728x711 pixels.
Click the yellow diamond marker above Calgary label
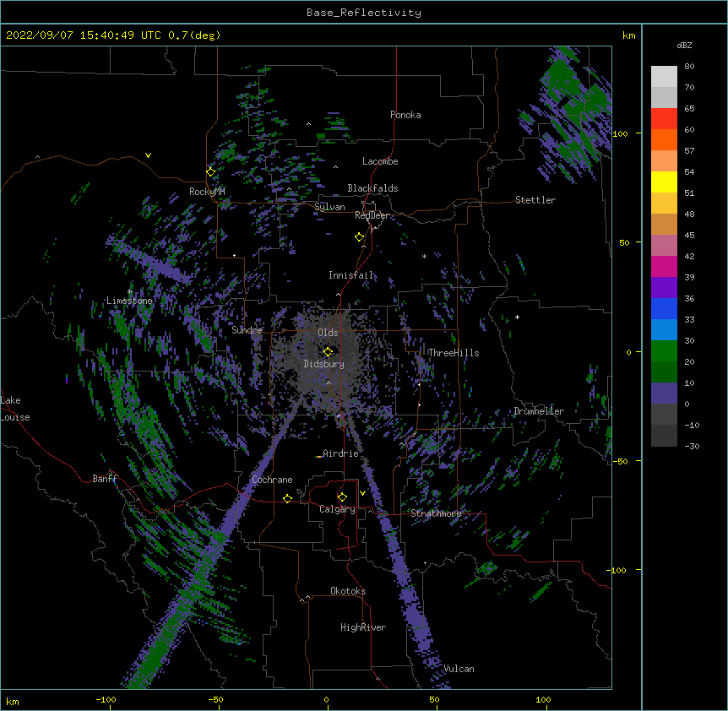(342, 497)
